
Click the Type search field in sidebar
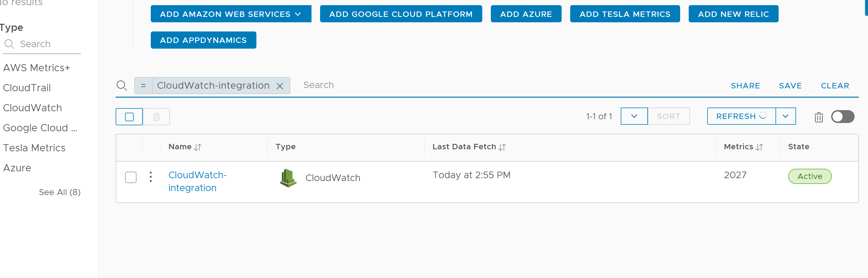coord(47,44)
